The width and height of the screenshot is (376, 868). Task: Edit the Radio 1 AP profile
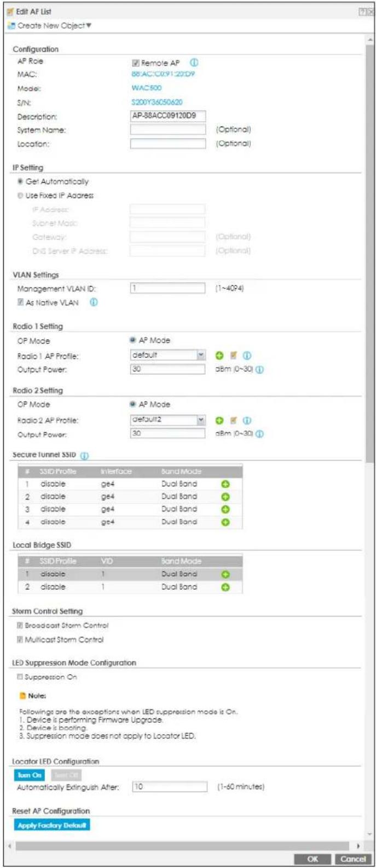[x=234, y=356]
